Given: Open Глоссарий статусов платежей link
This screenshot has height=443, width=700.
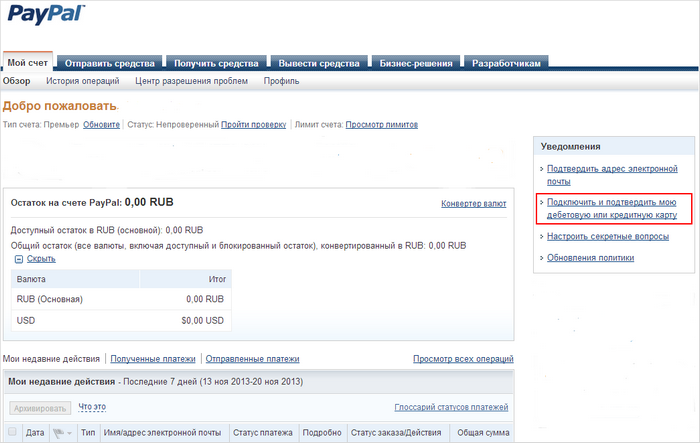Looking at the screenshot, I should tap(451, 407).
